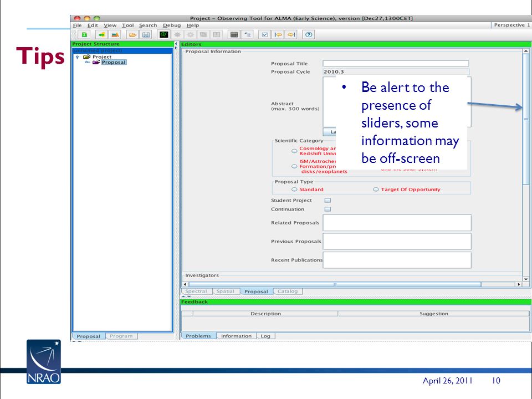Click the green New Proposal toolbar icon

[84, 34]
